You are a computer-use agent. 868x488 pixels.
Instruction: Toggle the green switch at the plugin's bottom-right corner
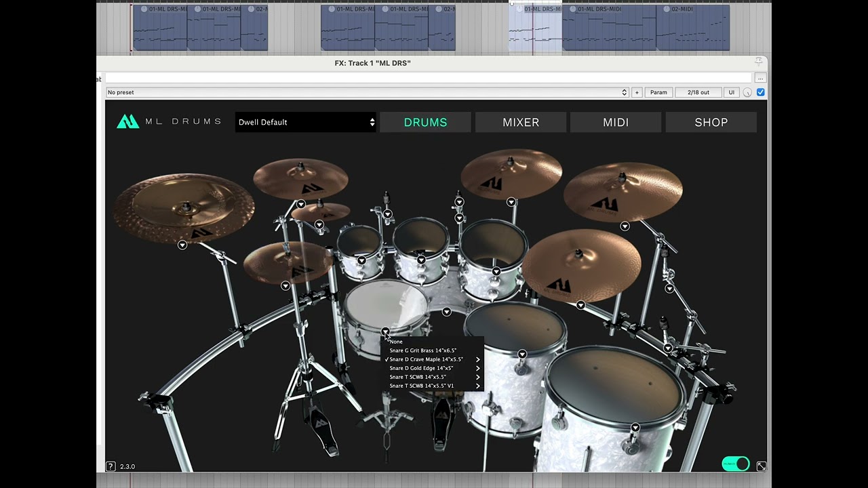point(736,464)
